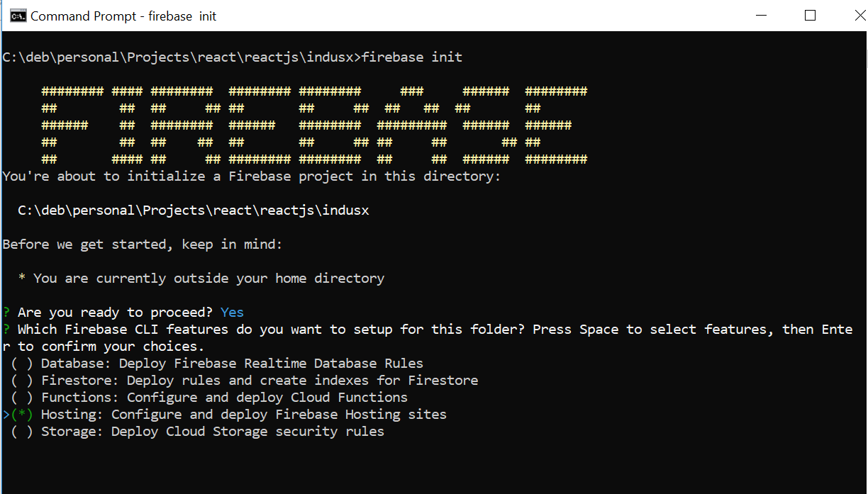Minimize the Command Prompt window
This screenshot has height=494, width=868.
[x=761, y=14]
